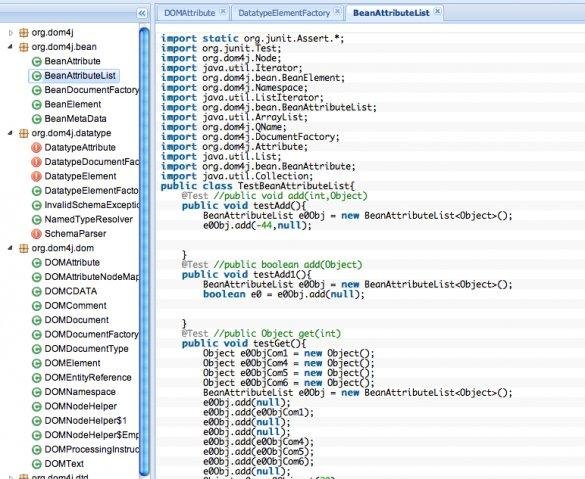585x479 pixels.
Task: Collapse the left sidebar panel
Action: 142,13
